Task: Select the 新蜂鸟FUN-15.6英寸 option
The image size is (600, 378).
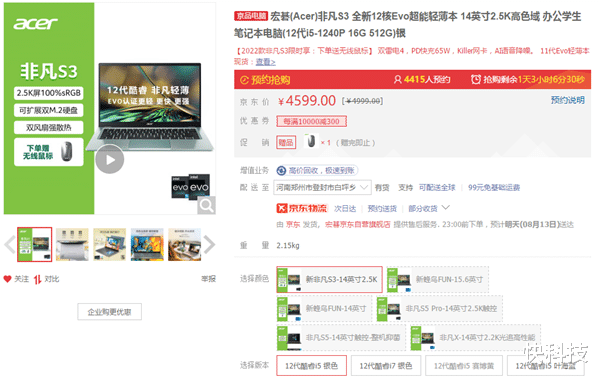Action: 437,280
